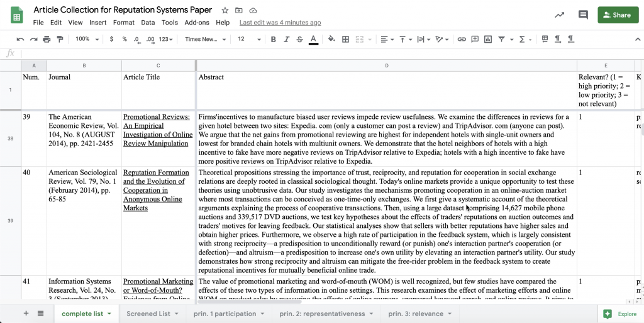The height and width of the screenshot is (323, 644).
Task: Click the Share button
Action: point(618,14)
